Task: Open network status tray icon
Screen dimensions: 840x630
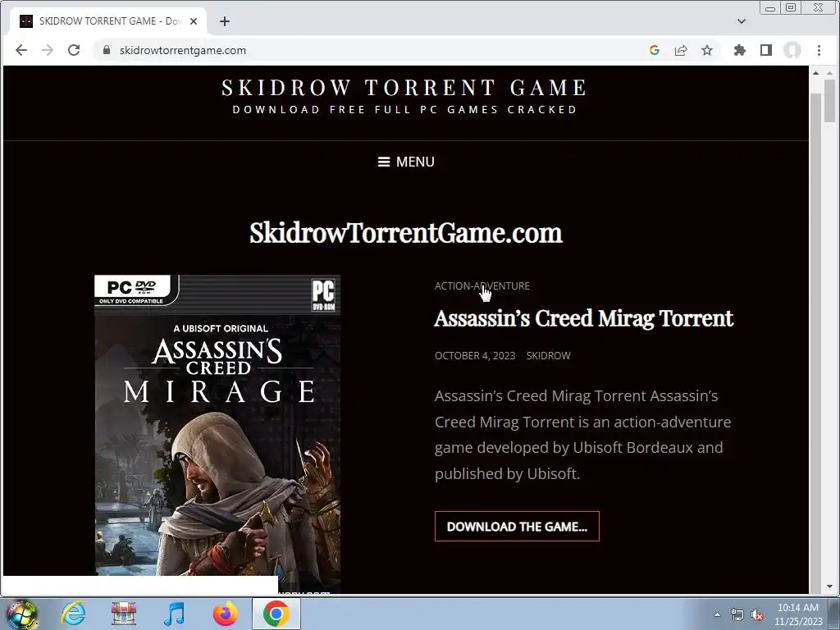Action: click(x=737, y=615)
